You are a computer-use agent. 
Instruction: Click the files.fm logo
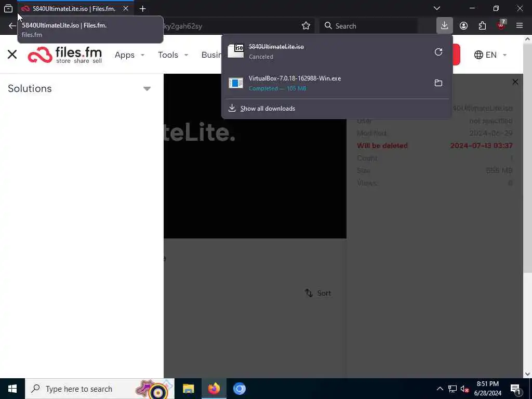65,55
